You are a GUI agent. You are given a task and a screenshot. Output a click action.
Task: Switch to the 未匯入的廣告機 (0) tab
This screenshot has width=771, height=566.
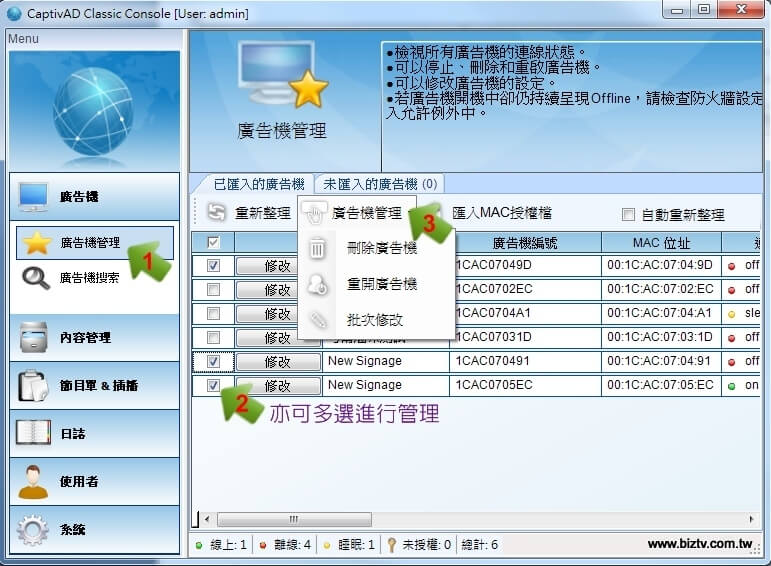click(x=380, y=184)
